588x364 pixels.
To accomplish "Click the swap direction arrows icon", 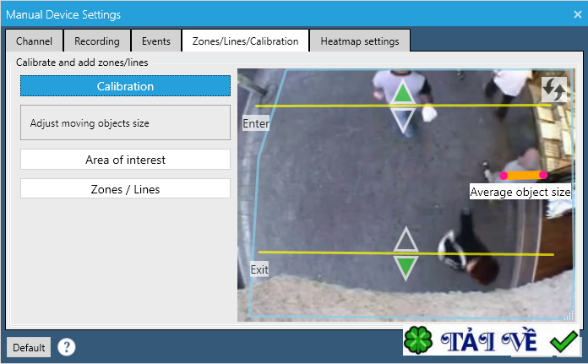I will pyautogui.click(x=554, y=90).
